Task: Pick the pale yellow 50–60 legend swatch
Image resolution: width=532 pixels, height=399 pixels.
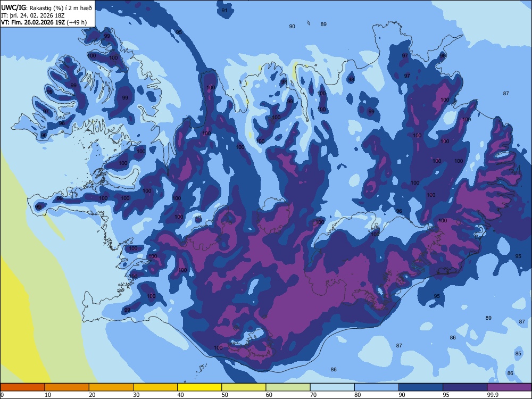Action: point(244,387)
